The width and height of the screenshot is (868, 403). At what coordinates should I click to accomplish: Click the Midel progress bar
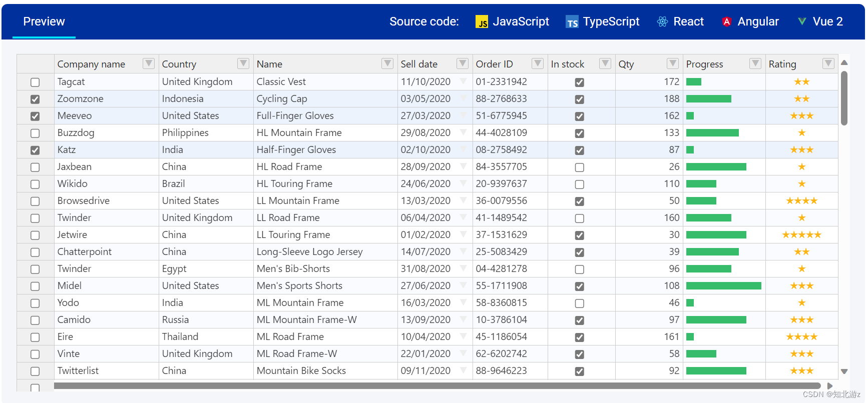[x=724, y=285]
